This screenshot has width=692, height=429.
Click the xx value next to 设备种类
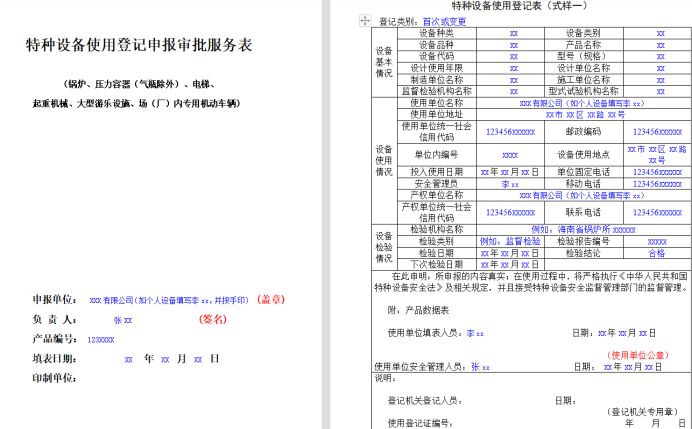[x=514, y=34]
